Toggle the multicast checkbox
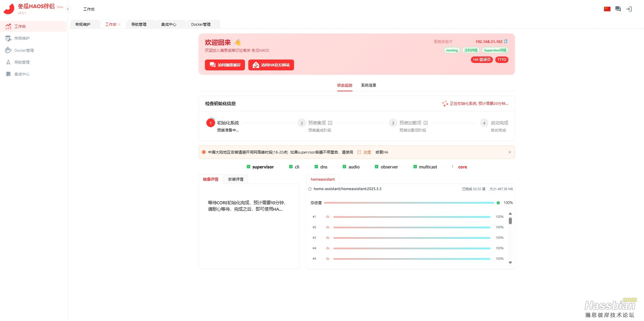The height and width of the screenshot is (321, 644). tap(415, 167)
